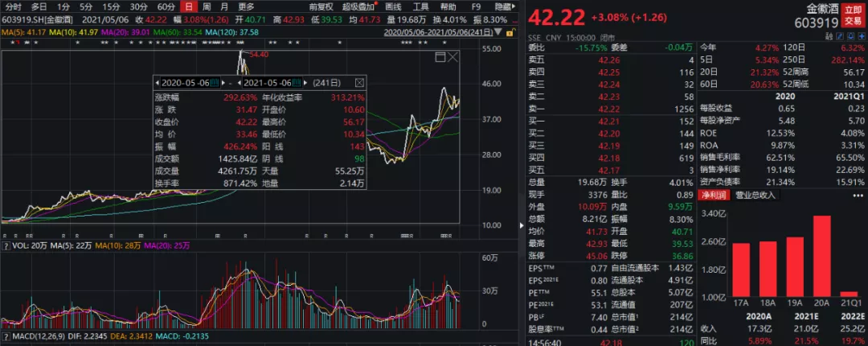Click the 54.40 peak price label
The image size is (868, 346).
[259, 55]
